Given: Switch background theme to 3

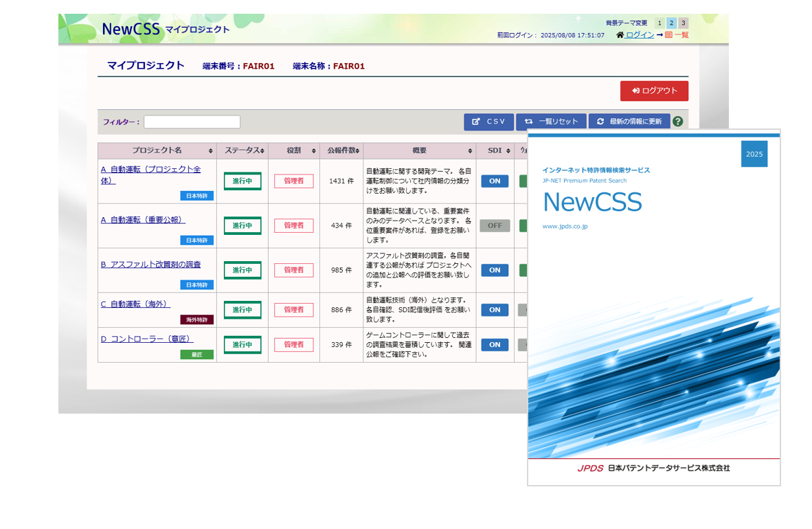Looking at the screenshot, I should tap(684, 23).
